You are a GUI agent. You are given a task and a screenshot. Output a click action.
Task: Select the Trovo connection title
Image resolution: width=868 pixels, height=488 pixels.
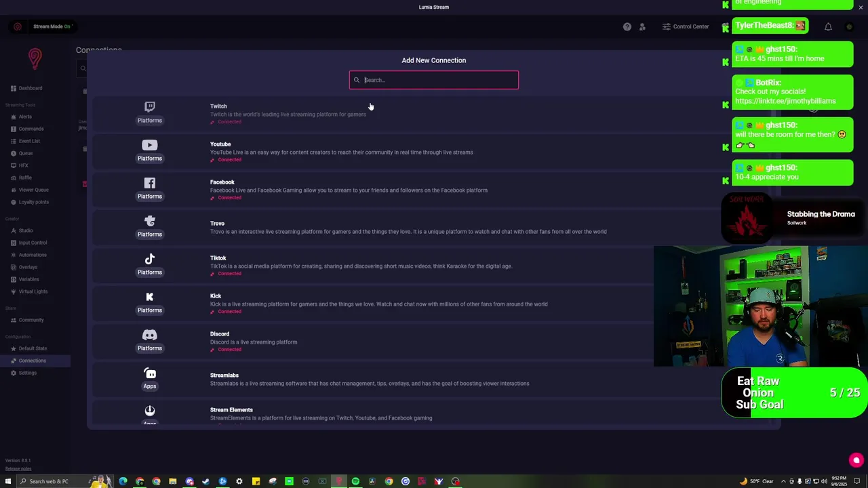click(217, 224)
